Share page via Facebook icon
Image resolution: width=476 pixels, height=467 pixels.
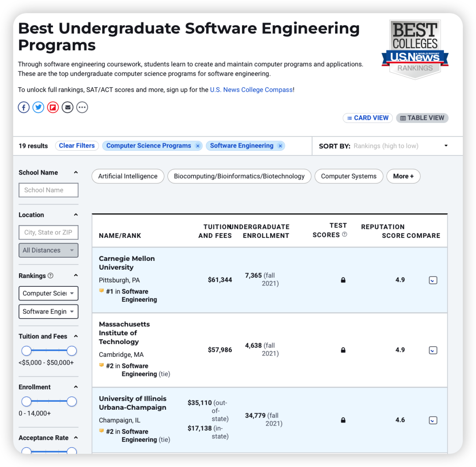pos(24,107)
